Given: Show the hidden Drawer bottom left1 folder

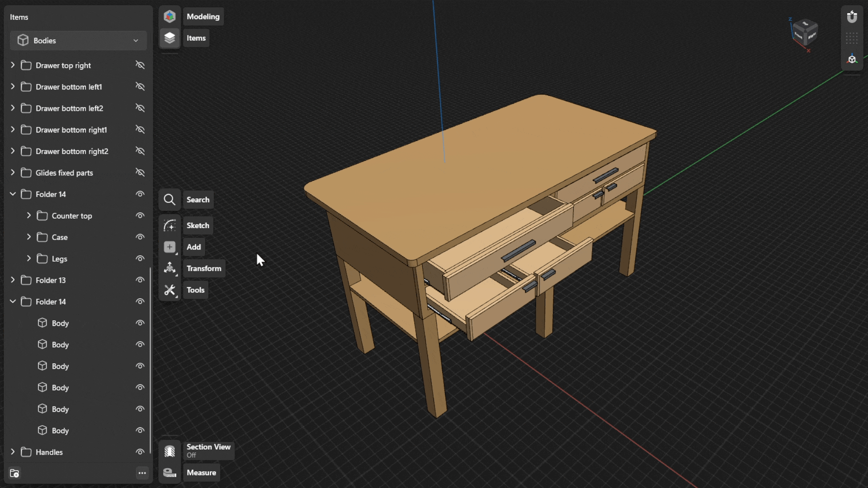Looking at the screenshot, I should coord(140,86).
